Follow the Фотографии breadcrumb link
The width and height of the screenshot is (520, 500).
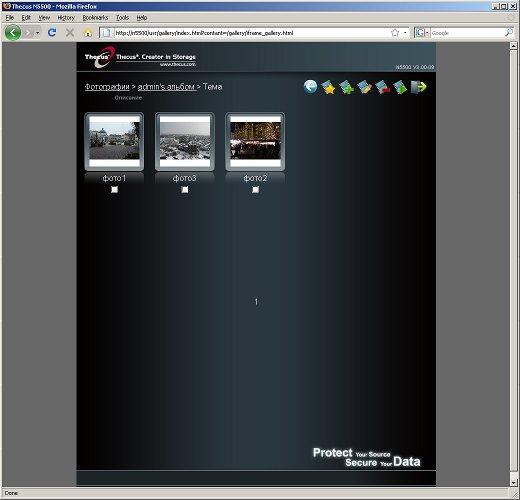(x=107, y=87)
